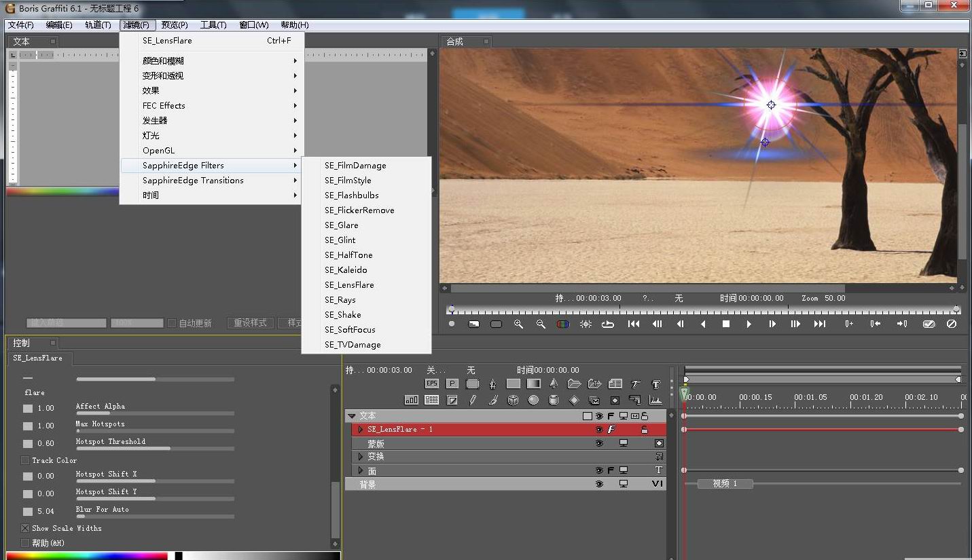This screenshot has height=560, width=972.
Task: Click the histogram icon in timeline toolbar
Action: click(x=655, y=400)
